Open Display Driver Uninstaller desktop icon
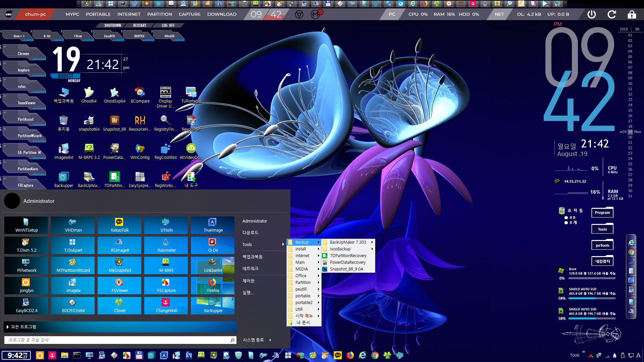 point(165,97)
